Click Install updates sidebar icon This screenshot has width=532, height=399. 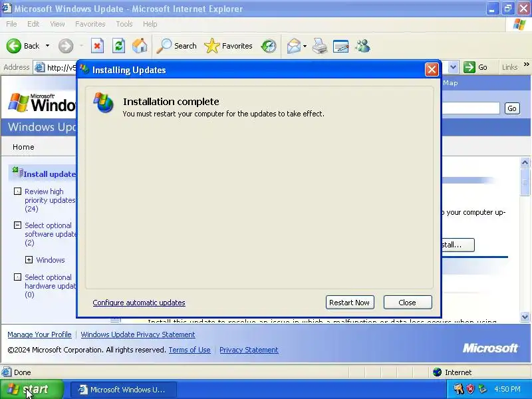pyautogui.click(x=17, y=172)
